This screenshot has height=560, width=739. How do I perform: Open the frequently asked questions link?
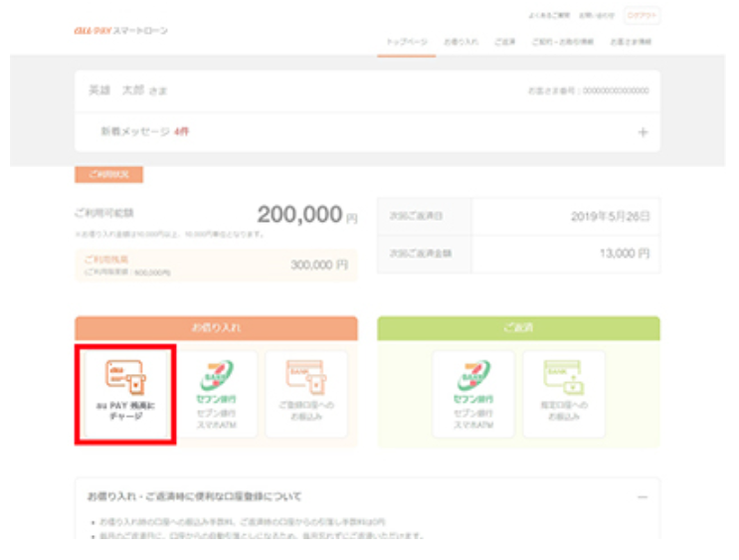(550, 16)
